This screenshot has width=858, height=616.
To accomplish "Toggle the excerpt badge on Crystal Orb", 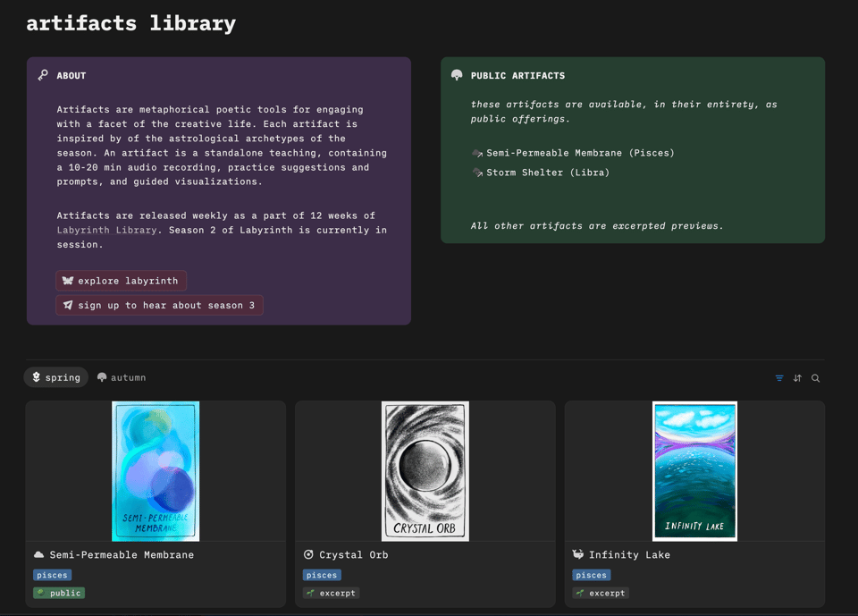I will click(x=331, y=593).
